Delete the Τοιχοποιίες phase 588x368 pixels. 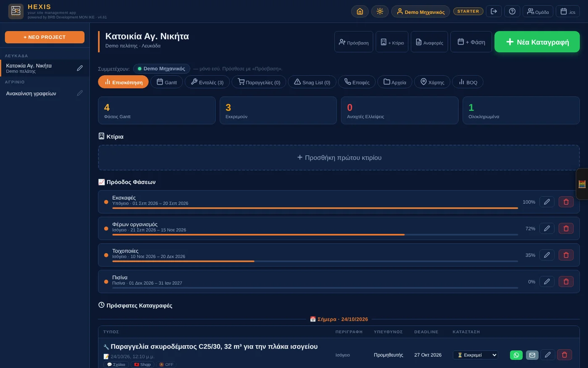[566, 255]
